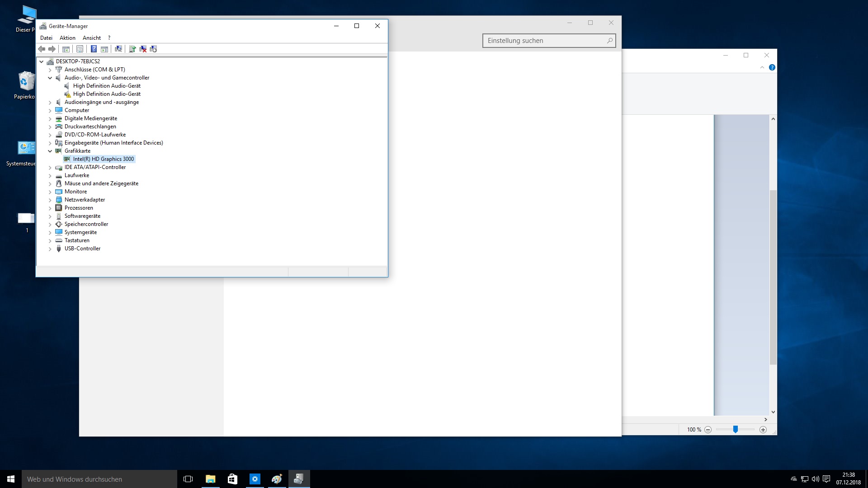This screenshot has height=488, width=868.
Task: Open the Properties toolbar icon
Action: coord(80,49)
